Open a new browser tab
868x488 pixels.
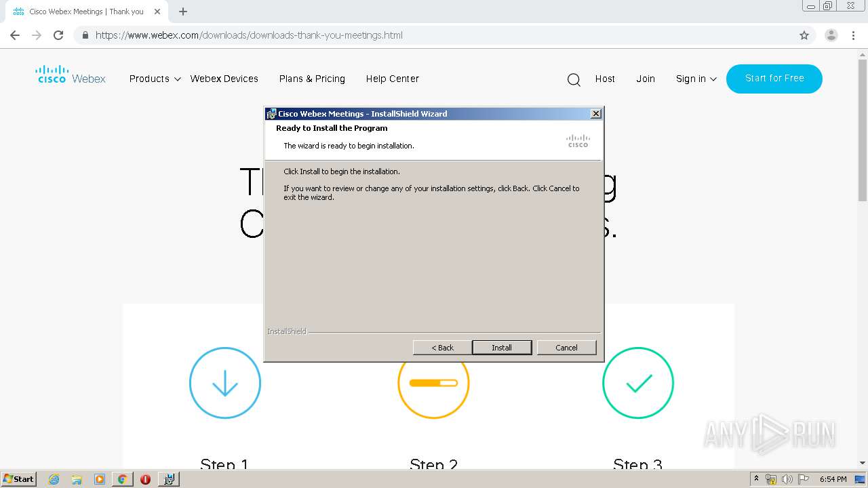pos(183,12)
